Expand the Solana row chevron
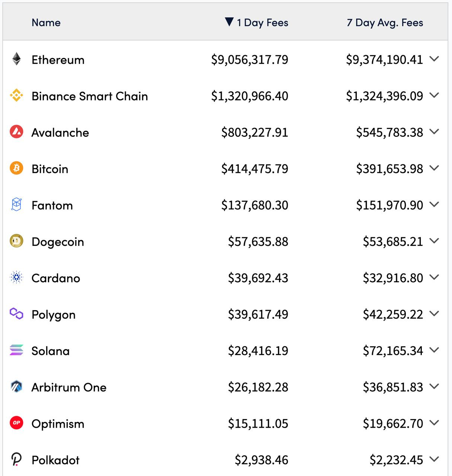Image resolution: width=452 pixels, height=476 pixels. click(x=434, y=350)
